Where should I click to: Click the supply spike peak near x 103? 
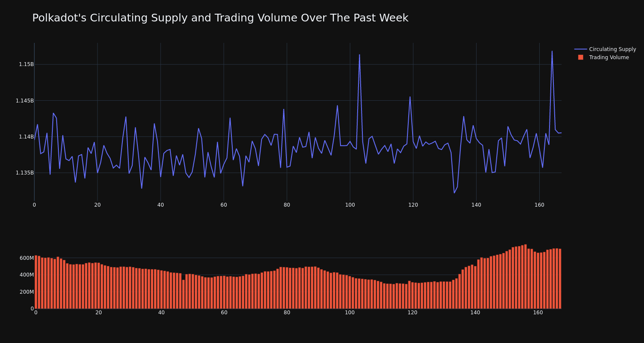[x=359, y=55]
